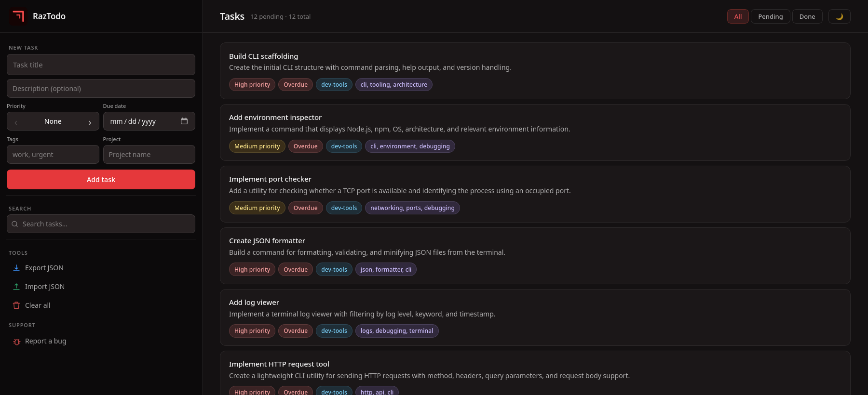Click the 'cli, tooling, architecture' tags badge

pos(394,84)
